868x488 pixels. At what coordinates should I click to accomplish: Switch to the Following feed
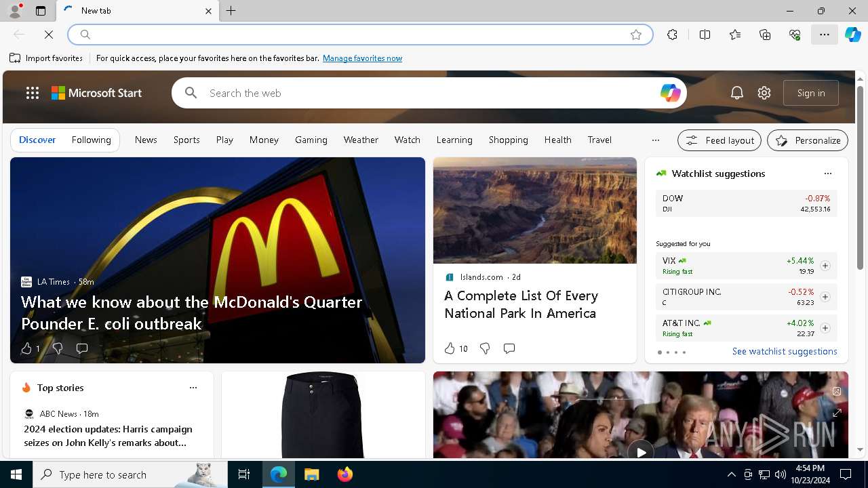(91, 140)
